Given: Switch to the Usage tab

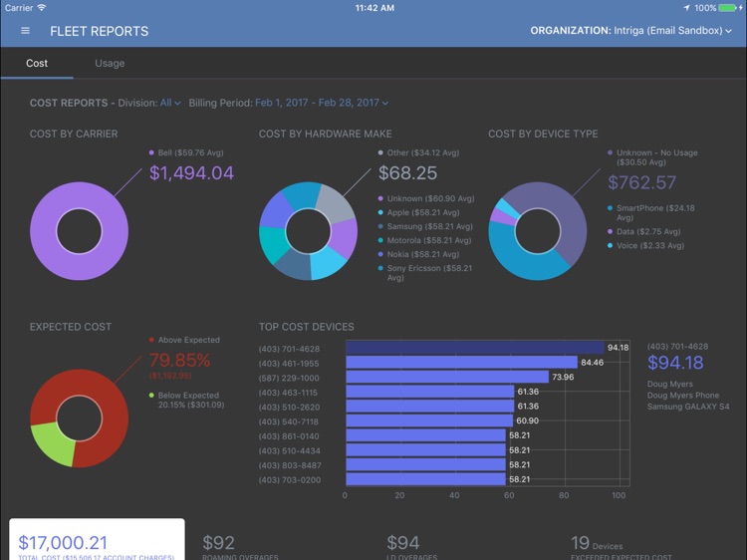Looking at the screenshot, I should 110,63.
